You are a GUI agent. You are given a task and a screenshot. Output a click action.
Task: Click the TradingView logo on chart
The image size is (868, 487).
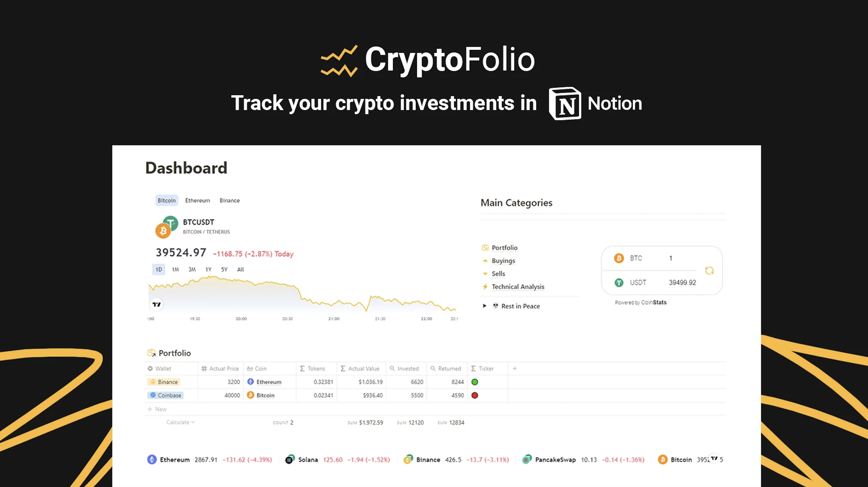(157, 304)
